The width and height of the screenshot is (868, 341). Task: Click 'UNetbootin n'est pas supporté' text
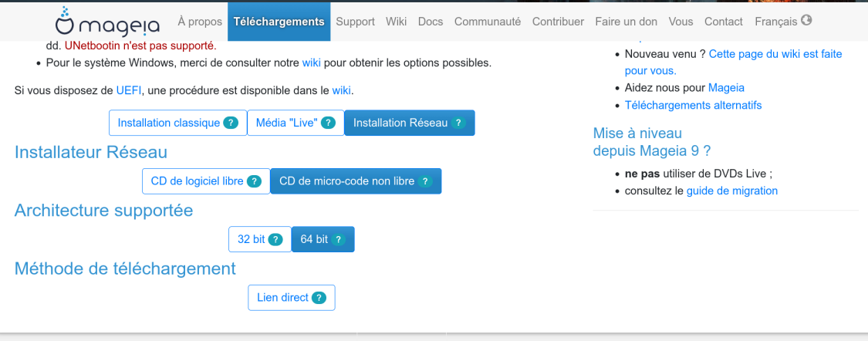coord(140,46)
